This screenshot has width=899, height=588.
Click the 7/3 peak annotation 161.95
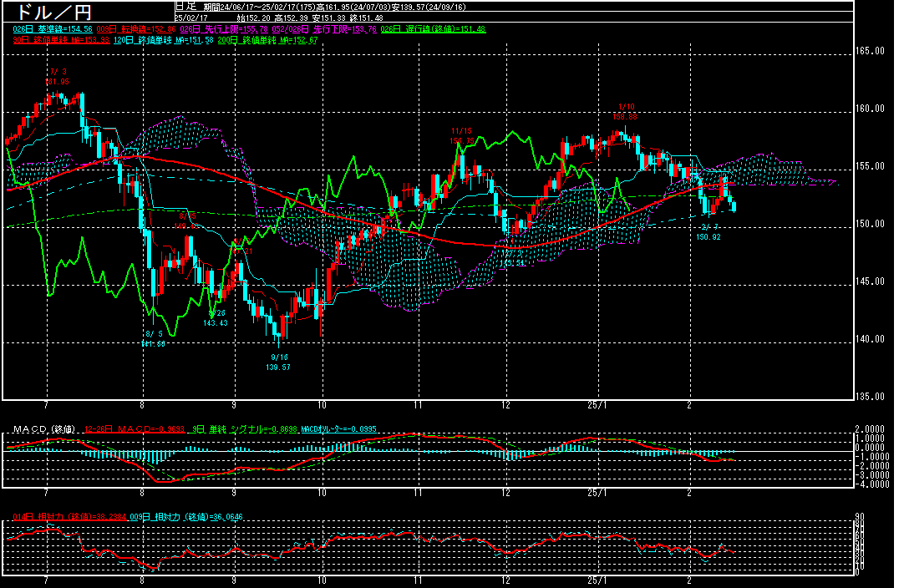58,77
